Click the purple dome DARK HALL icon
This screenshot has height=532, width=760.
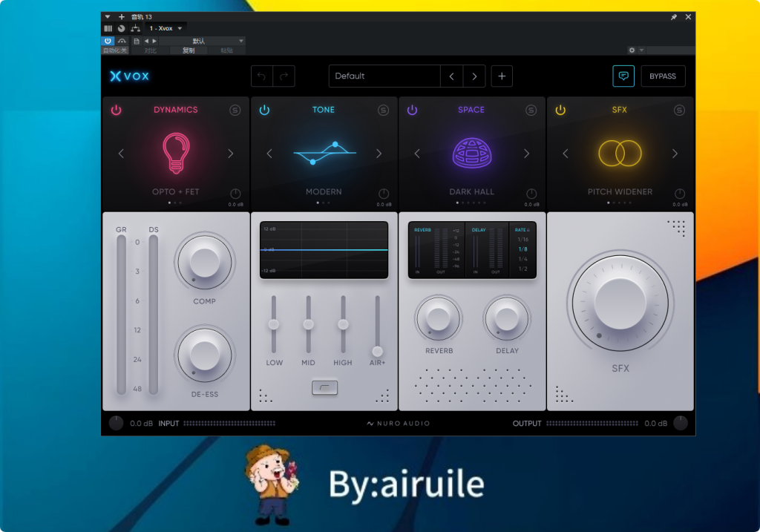click(x=472, y=153)
